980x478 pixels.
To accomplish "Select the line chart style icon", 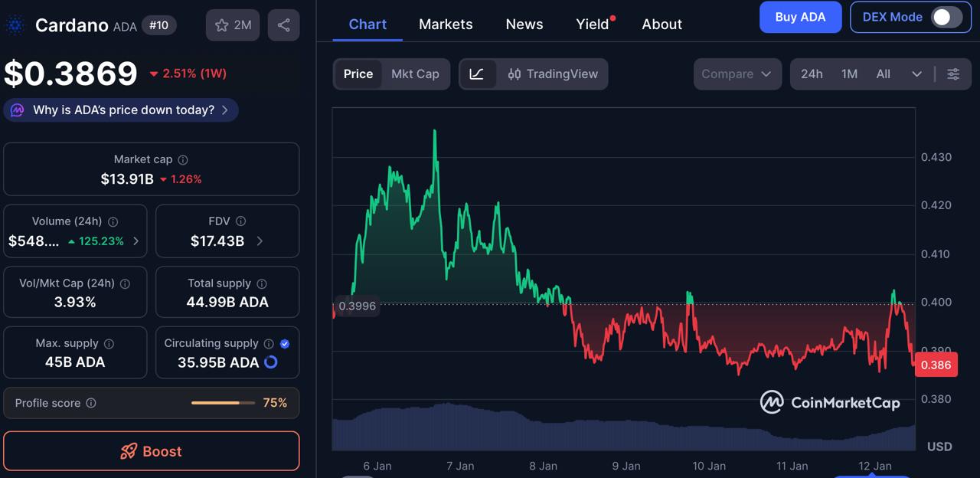I will (479, 74).
